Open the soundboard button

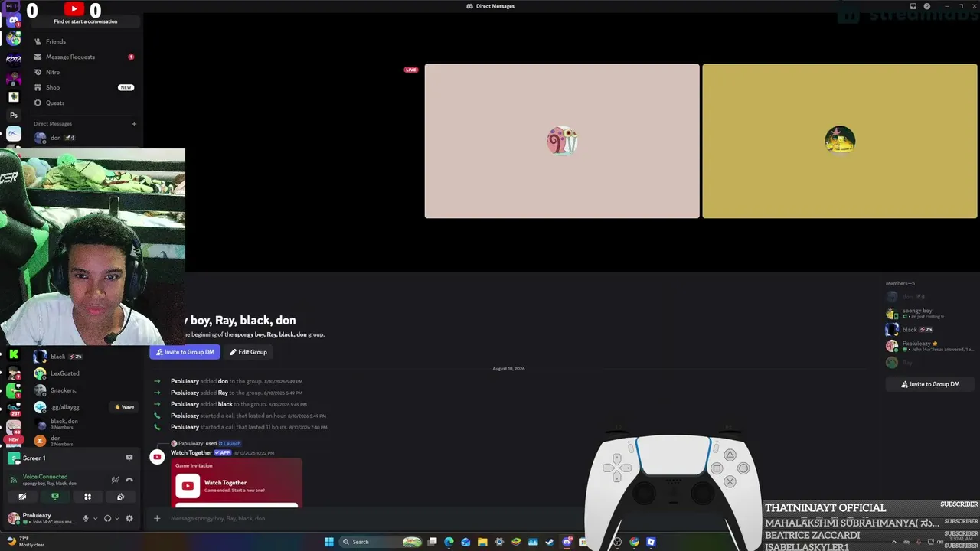[120, 497]
